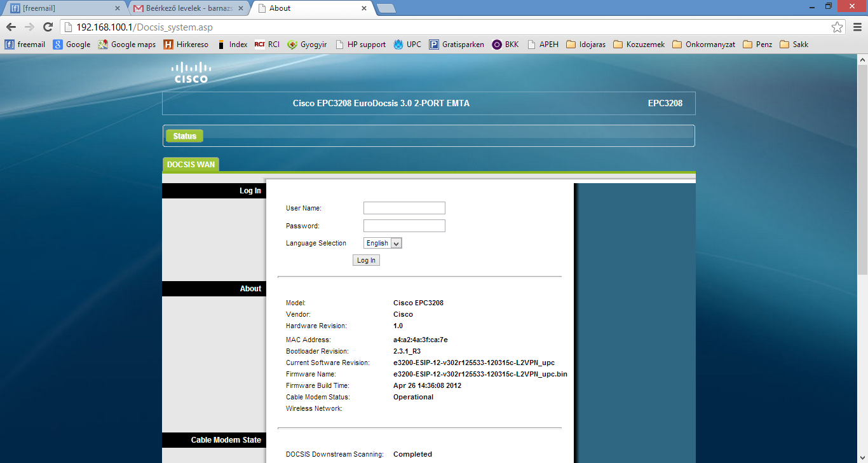868x463 pixels.
Task: Click the Hardware Revision 1.0 value
Action: (398, 326)
